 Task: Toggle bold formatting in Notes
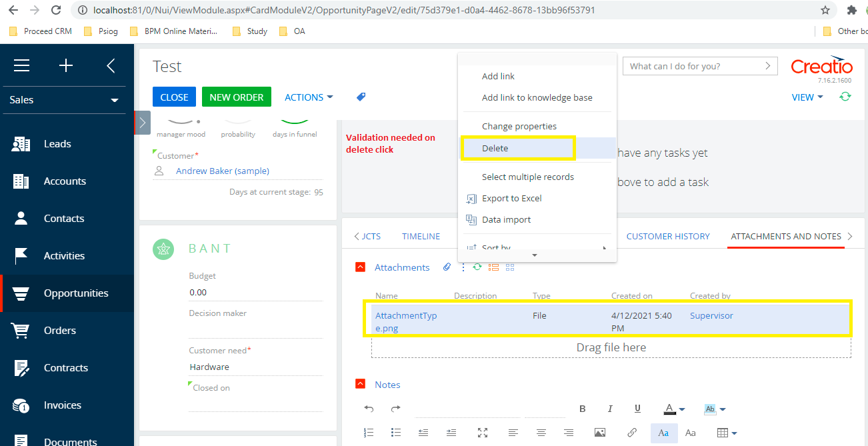(x=582, y=409)
